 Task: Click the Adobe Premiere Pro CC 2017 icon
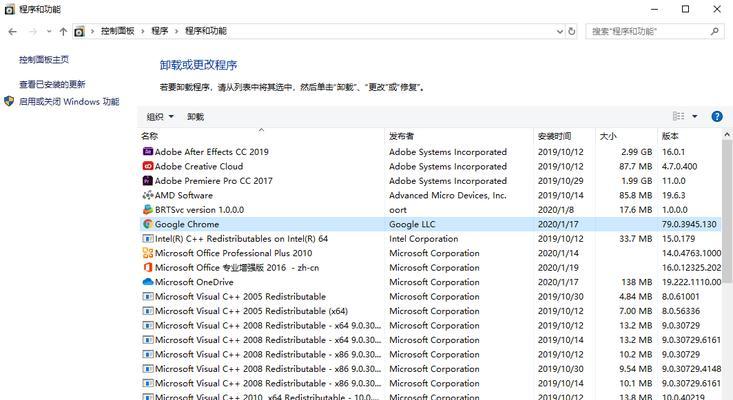point(148,180)
